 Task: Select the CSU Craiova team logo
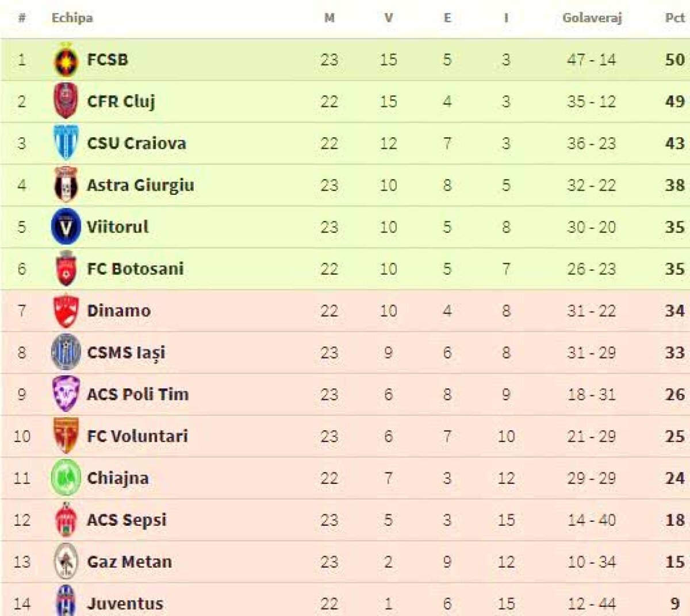pyautogui.click(x=66, y=143)
